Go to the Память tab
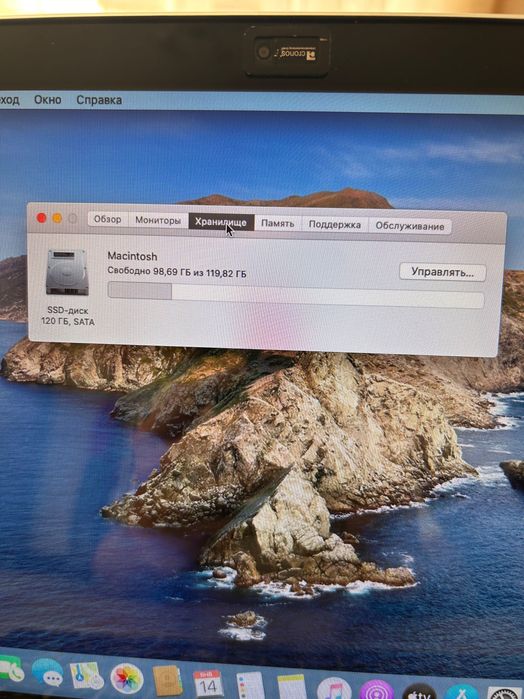The width and height of the screenshot is (524, 699). click(x=277, y=223)
